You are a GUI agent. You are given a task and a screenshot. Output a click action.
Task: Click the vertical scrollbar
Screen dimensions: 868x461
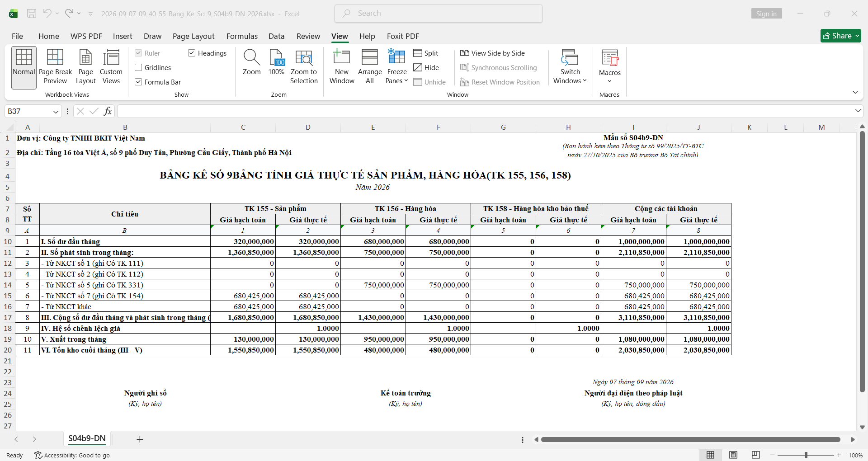862,262
